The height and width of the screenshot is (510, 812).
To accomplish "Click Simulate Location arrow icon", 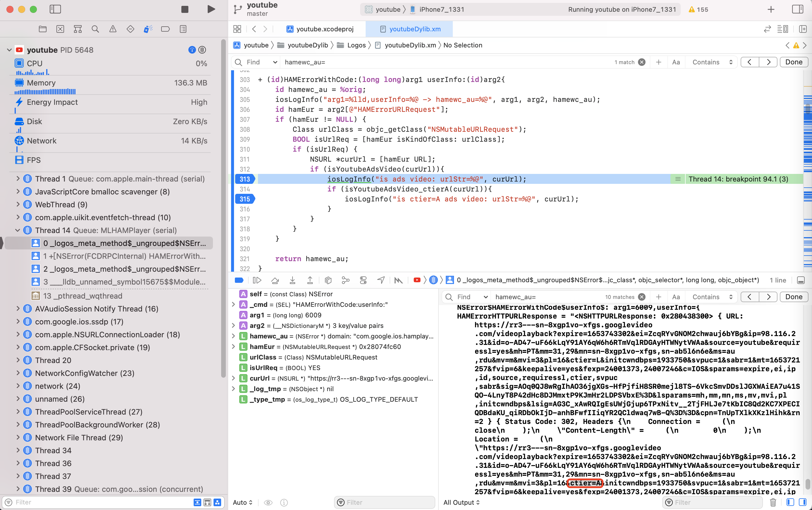I will coord(381,280).
